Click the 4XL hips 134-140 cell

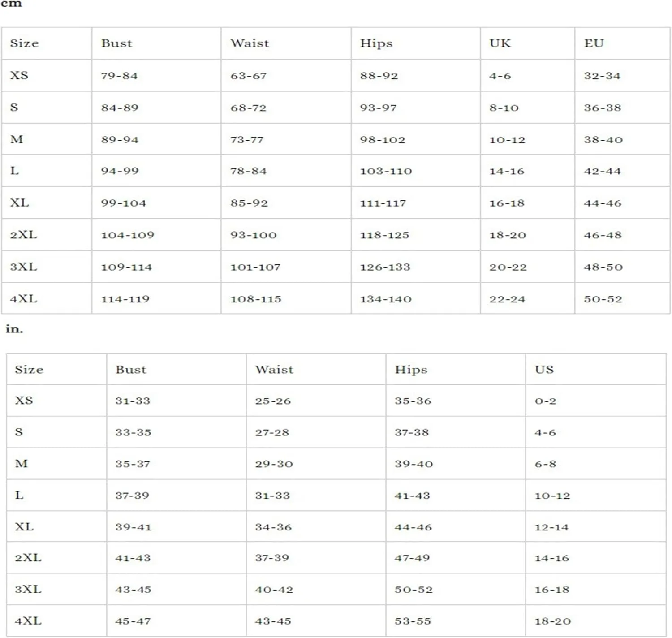point(416,298)
